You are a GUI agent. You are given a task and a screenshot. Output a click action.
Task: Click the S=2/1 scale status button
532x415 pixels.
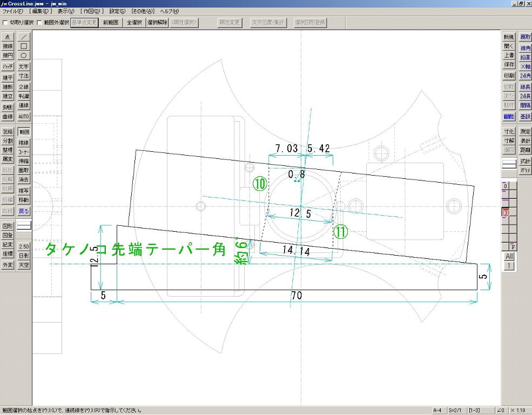(x=456, y=411)
